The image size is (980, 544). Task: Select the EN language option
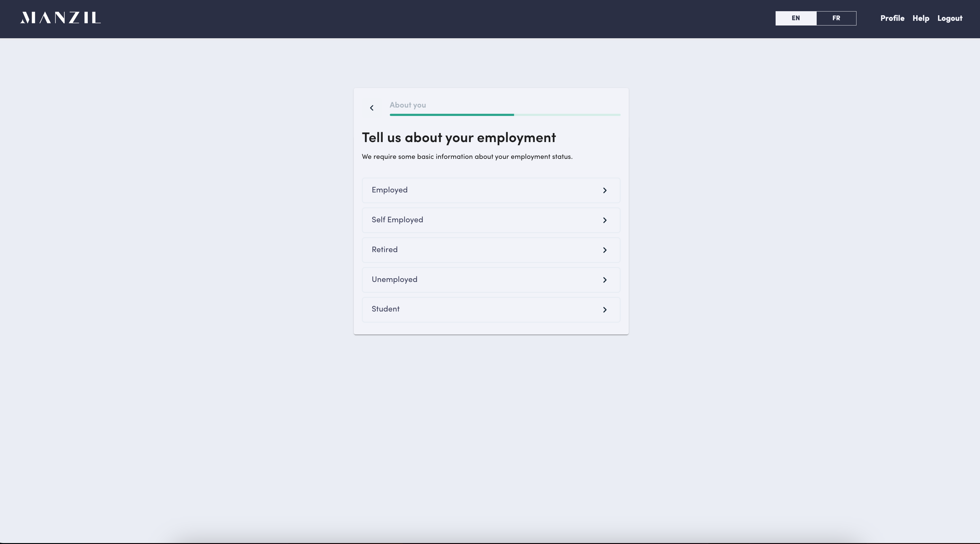point(796,18)
